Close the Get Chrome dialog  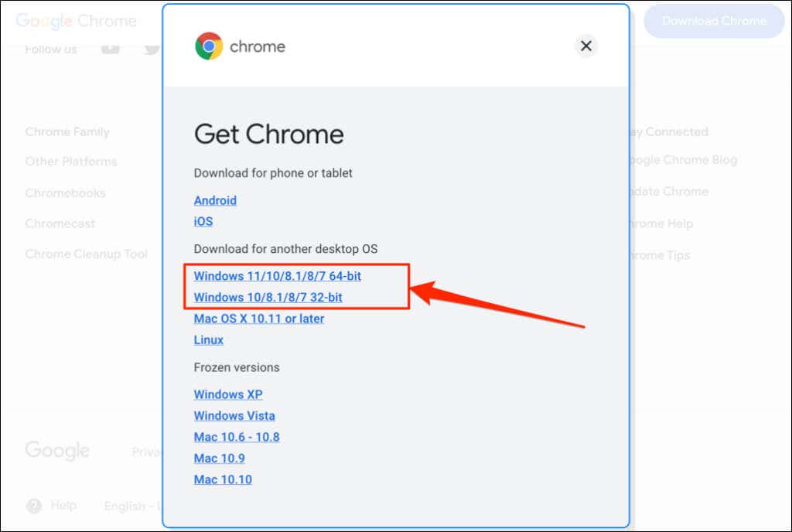click(585, 46)
